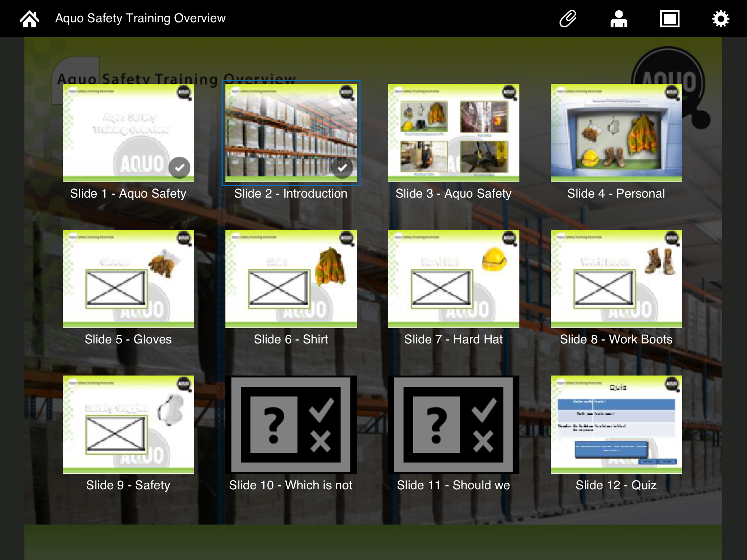Open the paperclip attachments icon

pos(568,19)
